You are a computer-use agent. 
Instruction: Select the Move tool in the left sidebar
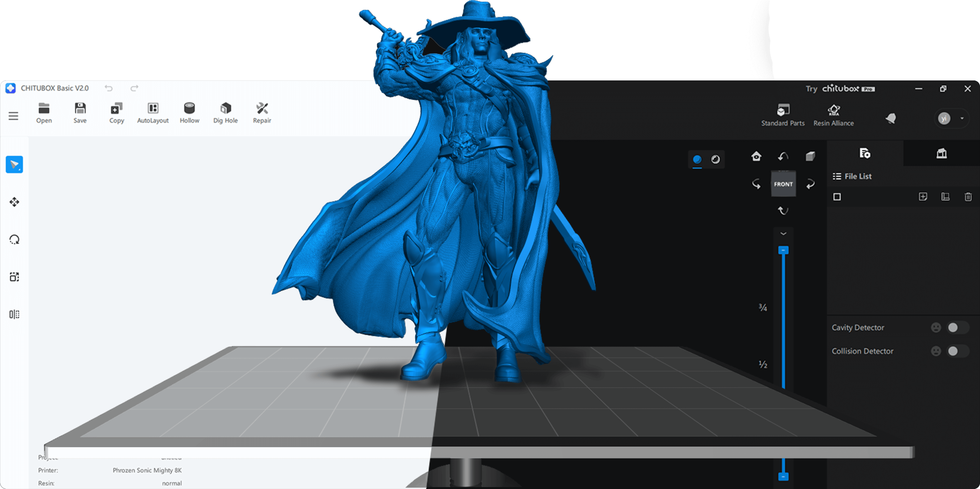[x=14, y=202]
